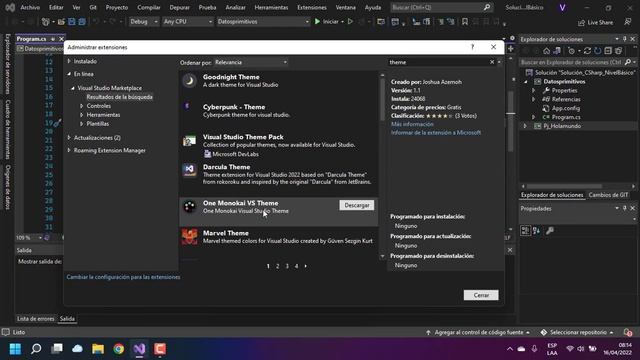
Task: Clear the theme search text with X
Action: pos(492,62)
